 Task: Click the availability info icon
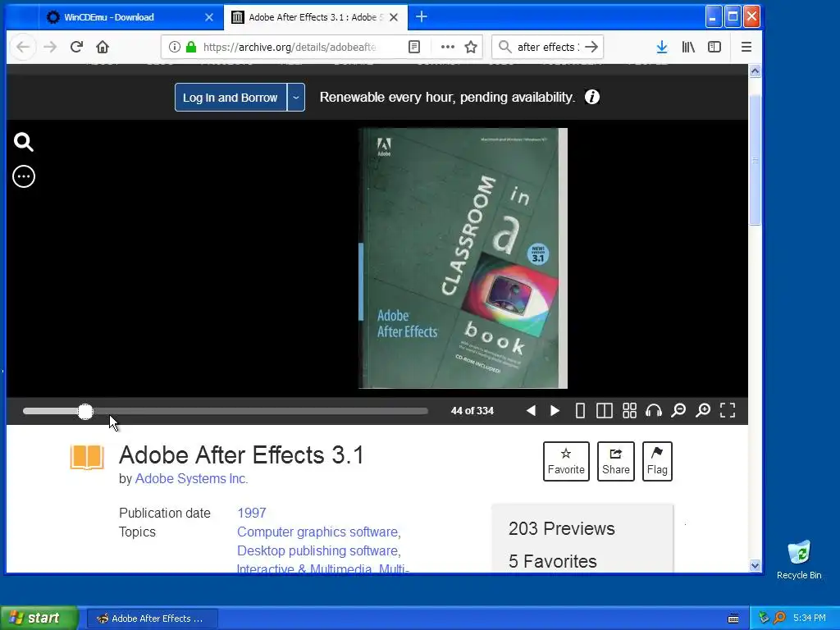(592, 97)
